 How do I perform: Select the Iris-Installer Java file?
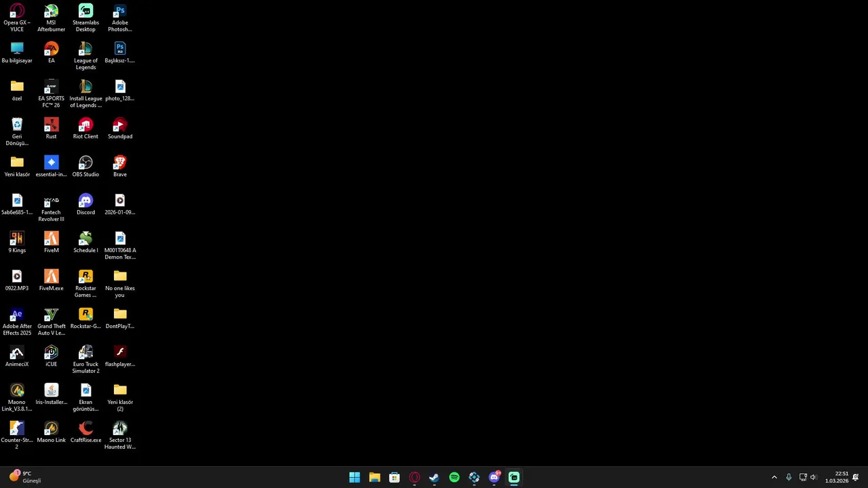[52, 394]
